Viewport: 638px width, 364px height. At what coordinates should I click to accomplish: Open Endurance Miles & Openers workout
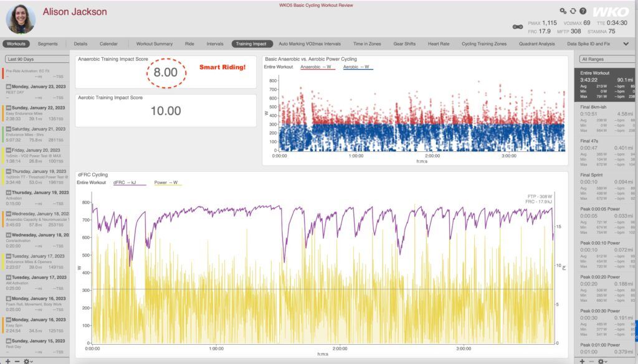(x=36, y=261)
